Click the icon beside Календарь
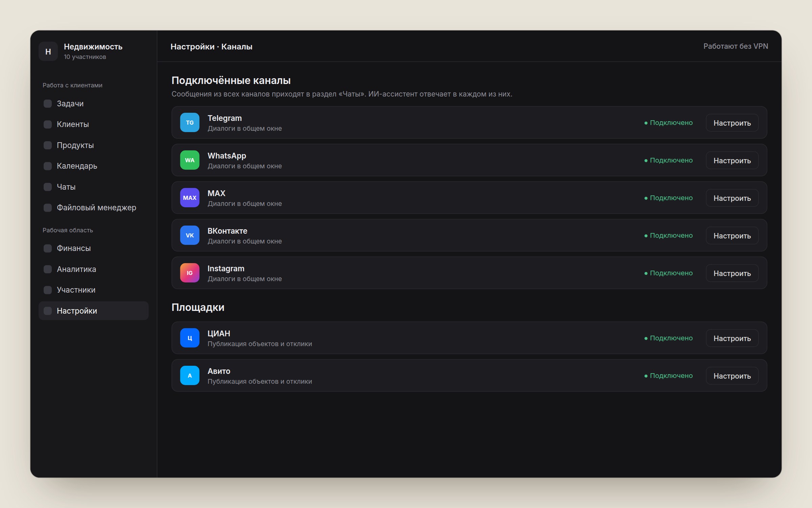 pos(48,166)
